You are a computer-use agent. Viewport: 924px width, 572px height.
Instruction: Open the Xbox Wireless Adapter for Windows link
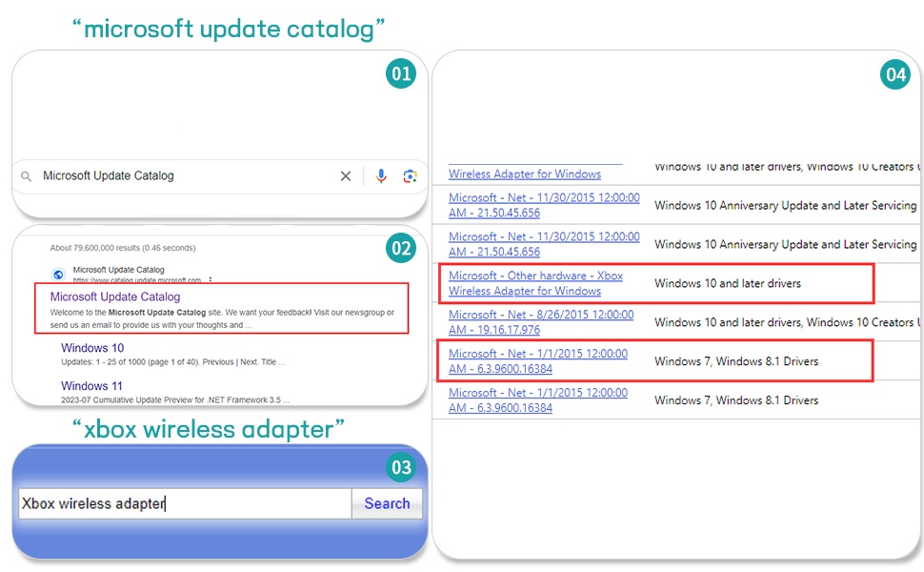coord(534,283)
